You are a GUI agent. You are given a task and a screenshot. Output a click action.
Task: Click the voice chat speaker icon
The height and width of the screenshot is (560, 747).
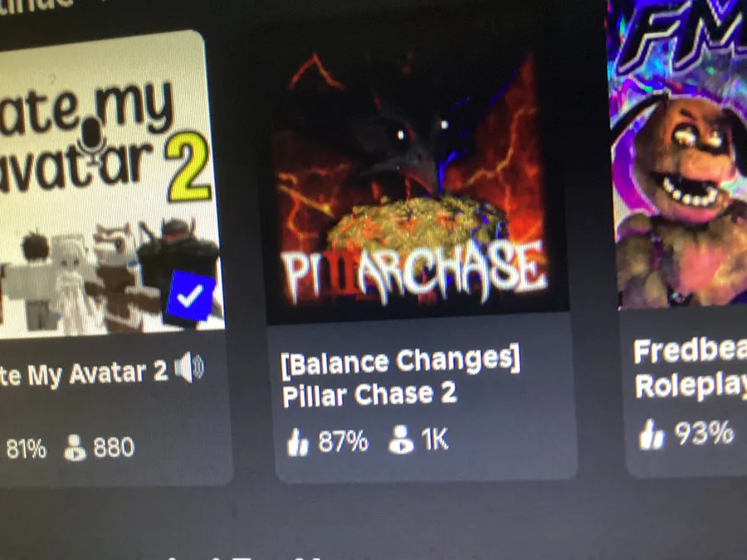(x=189, y=368)
